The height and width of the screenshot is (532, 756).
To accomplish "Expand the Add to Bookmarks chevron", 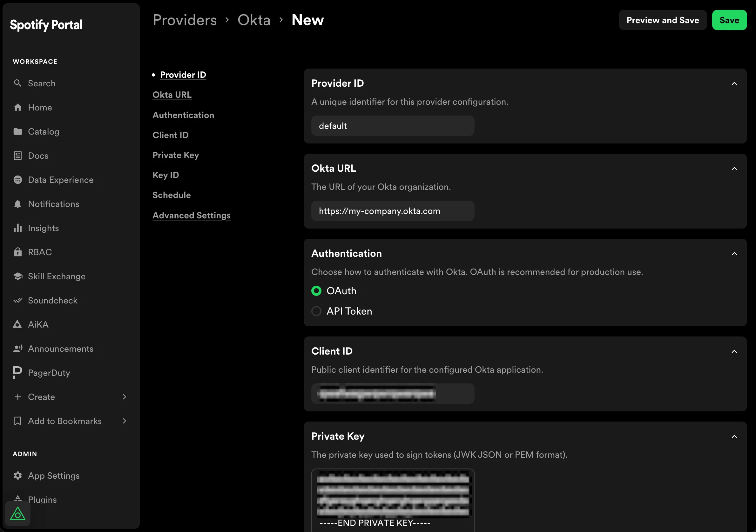I will click(125, 421).
